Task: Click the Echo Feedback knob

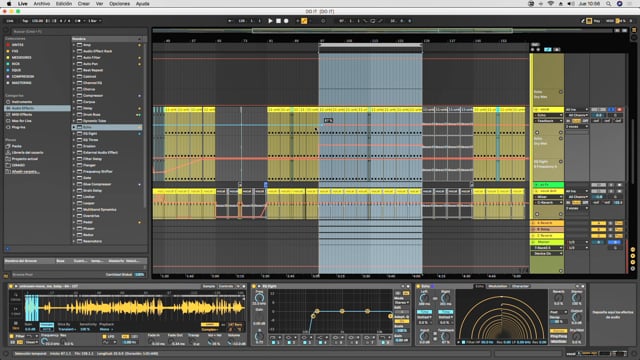Action: pyautogui.click(x=445, y=336)
